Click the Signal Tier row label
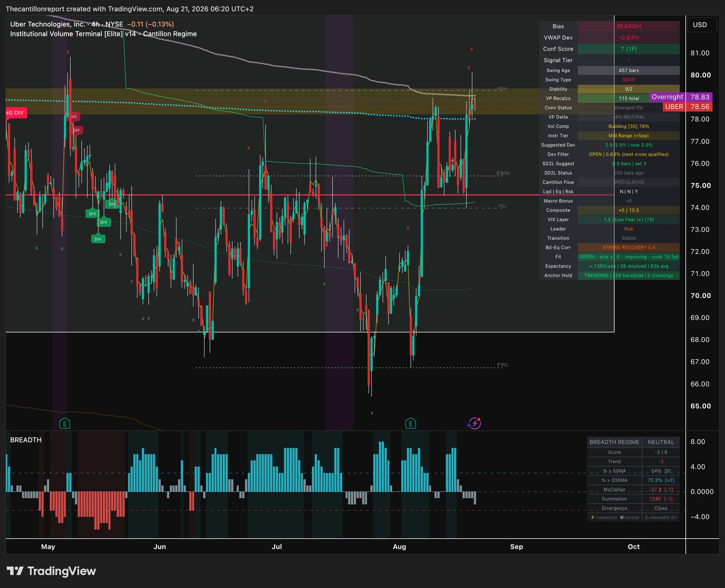The width and height of the screenshot is (725, 588). coord(558,60)
